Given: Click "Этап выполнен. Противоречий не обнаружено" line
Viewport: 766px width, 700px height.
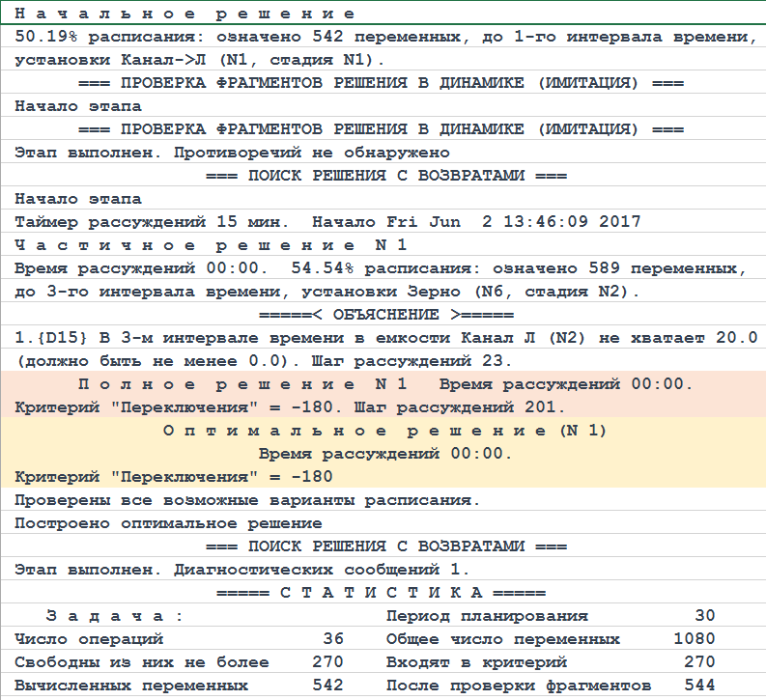Looking at the screenshot, I should tap(232, 153).
